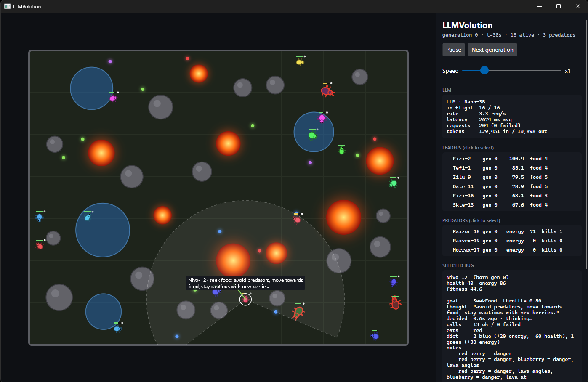Select the light blue bug at the left edge

click(x=40, y=218)
